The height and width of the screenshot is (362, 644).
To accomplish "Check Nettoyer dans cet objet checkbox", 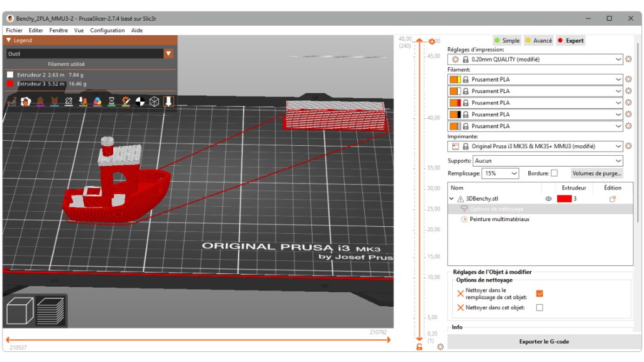I will (540, 308).
